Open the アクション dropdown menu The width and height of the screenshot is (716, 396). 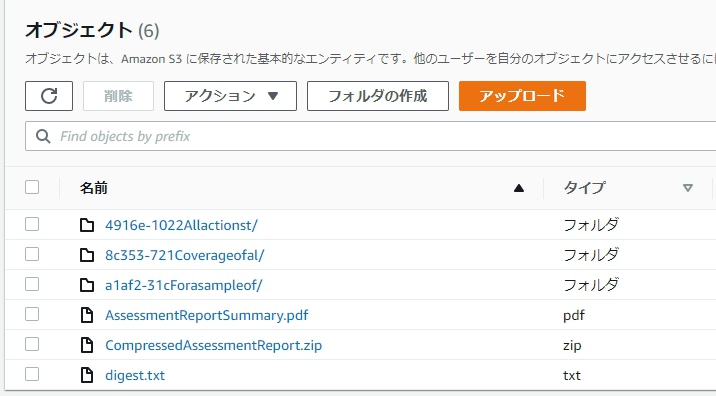[x=230, y=96]
